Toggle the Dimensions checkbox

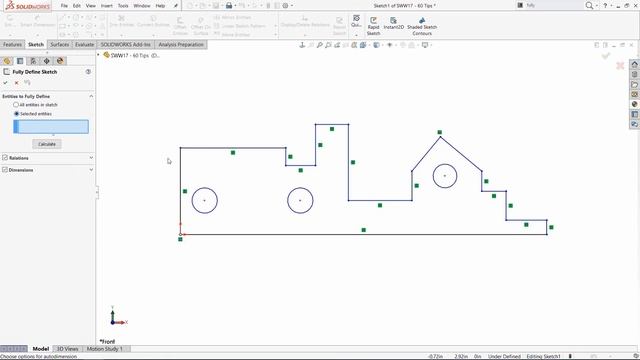point(5,169)
